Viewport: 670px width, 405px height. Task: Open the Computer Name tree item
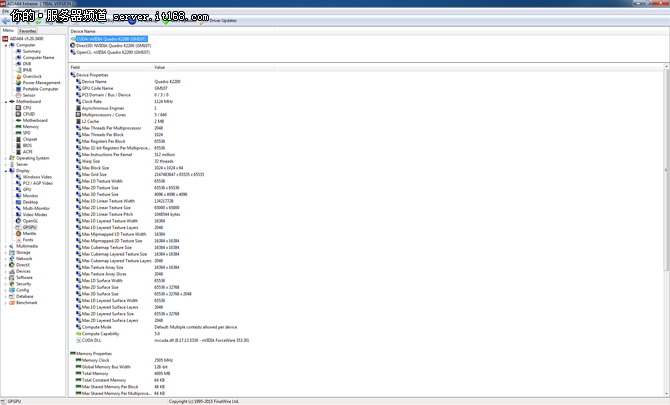[x=38, y=58]
